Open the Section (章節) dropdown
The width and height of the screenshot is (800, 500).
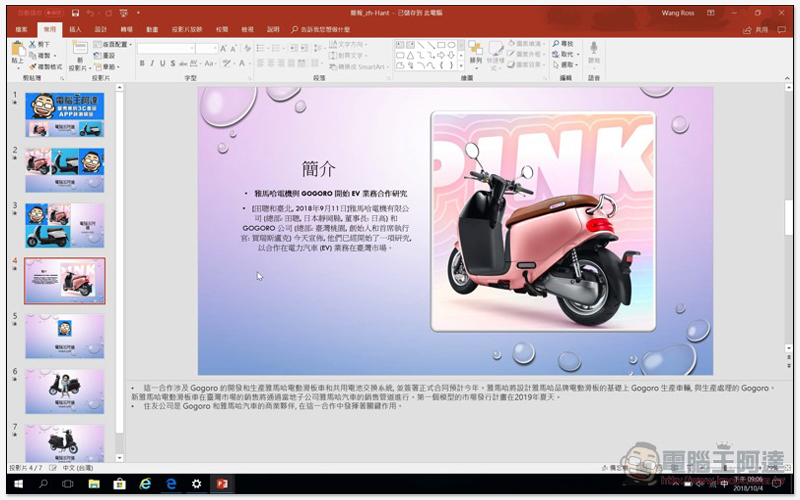point(107,66)
